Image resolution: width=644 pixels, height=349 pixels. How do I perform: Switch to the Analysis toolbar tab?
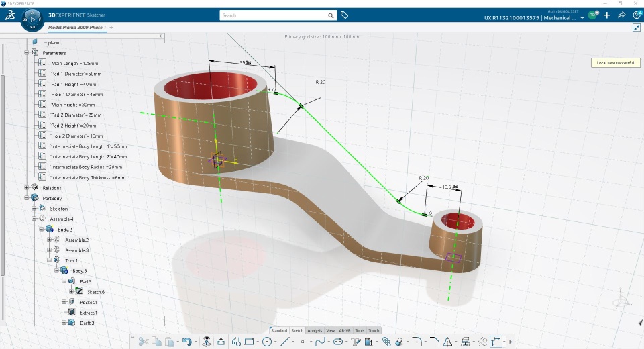(x=315, y=330)
